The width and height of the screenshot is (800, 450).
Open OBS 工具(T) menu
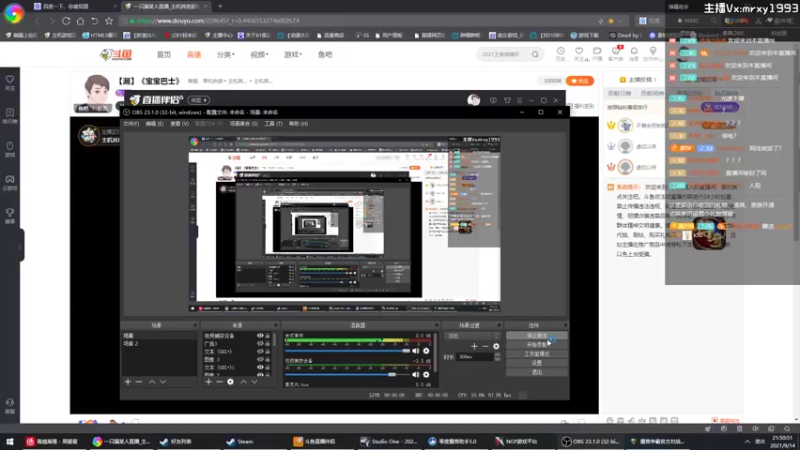click(x=273, y=123)
